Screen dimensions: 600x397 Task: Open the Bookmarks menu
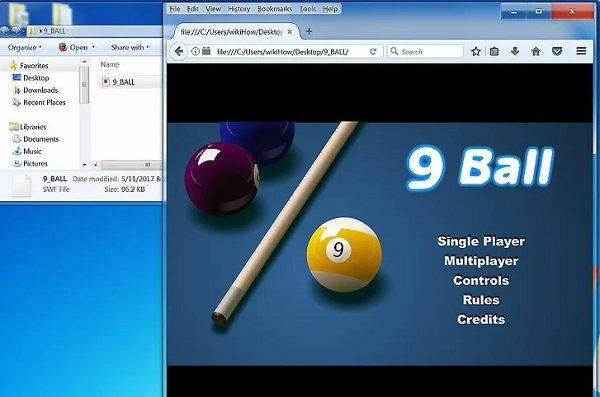[x=274, y=9]
